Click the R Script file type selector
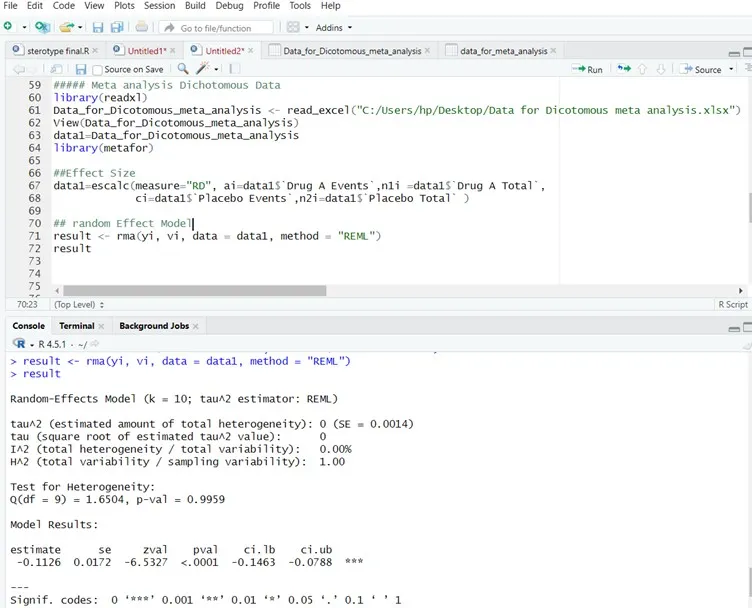Viewport: 752px width, 608px height. (733, 304)
